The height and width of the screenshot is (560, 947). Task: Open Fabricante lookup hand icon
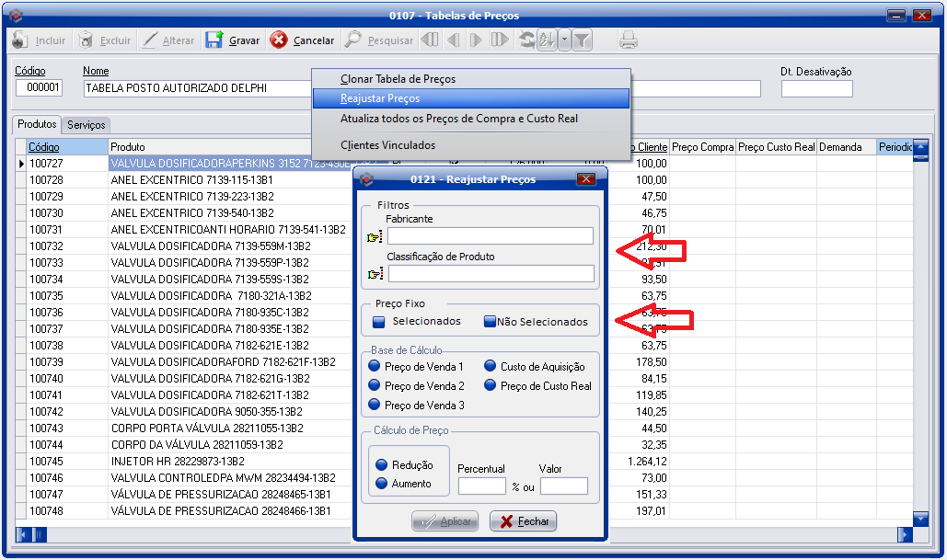point(375,237)
